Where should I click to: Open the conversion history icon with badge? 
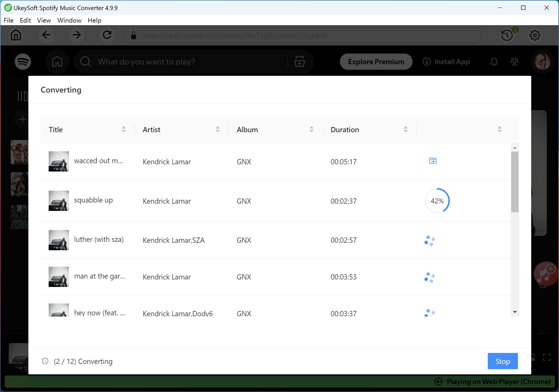pos(507,35)
